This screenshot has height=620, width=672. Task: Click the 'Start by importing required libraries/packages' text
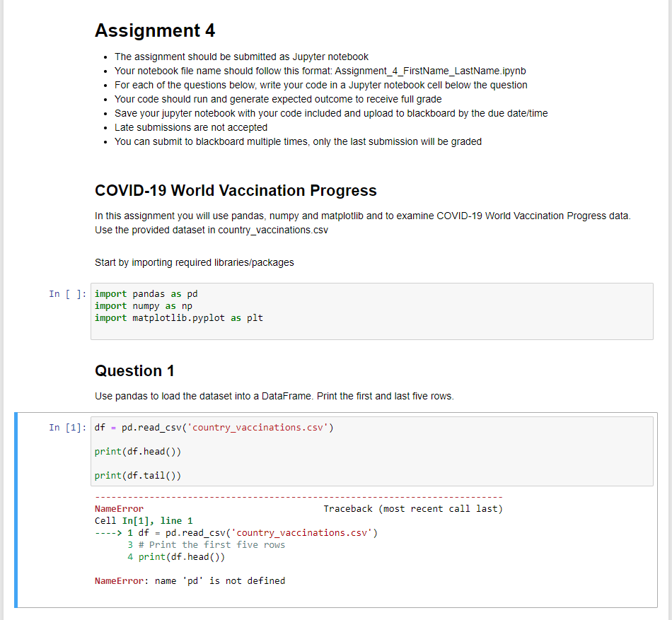point(195,262)
